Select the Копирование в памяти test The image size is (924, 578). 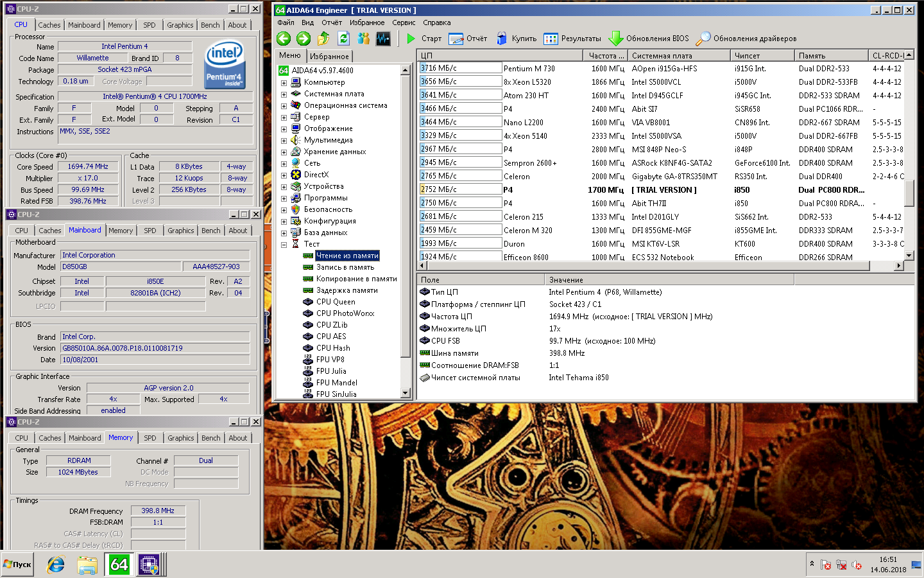[356, 279]
